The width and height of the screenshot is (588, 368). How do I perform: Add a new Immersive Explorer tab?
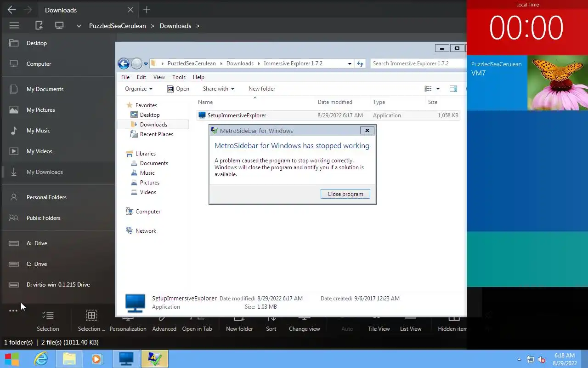(147, 10)
